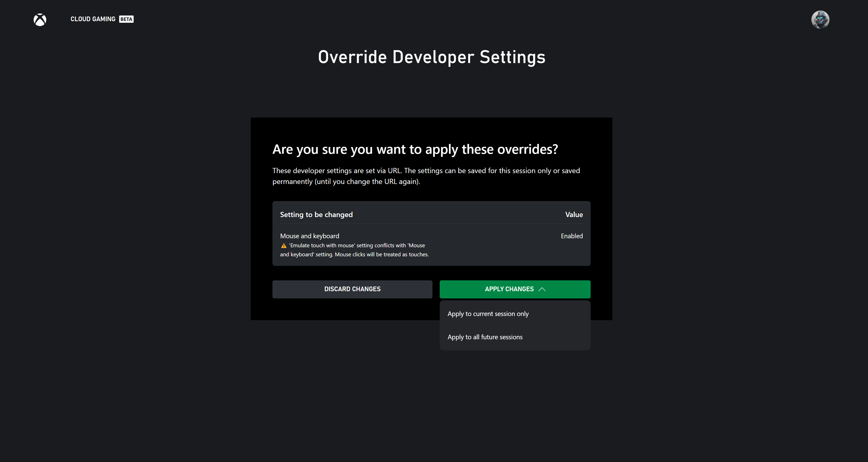Click the Mouse and keyboard conflict warning text
The height and width of the screenshot is (462, 868).
tap(353, 250)
